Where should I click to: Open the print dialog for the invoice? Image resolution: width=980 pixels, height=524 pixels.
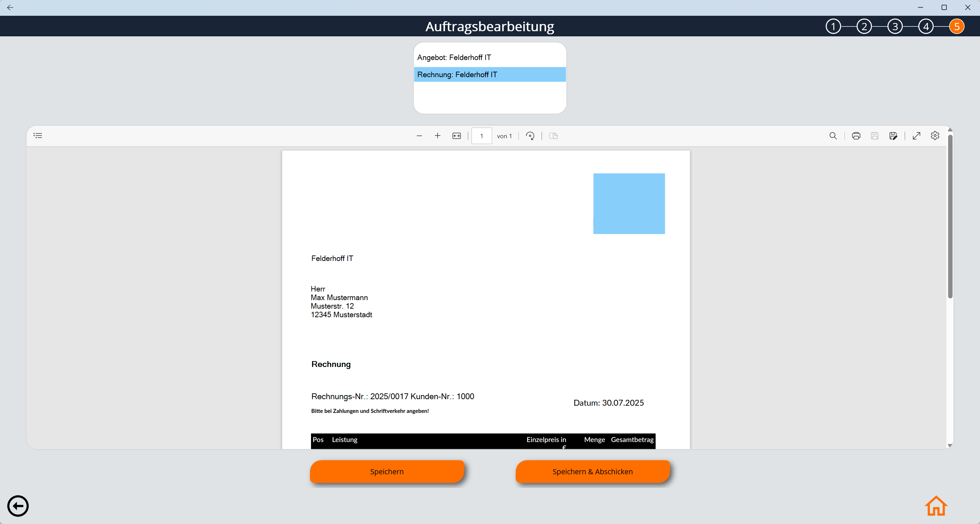tap(856, 136)
